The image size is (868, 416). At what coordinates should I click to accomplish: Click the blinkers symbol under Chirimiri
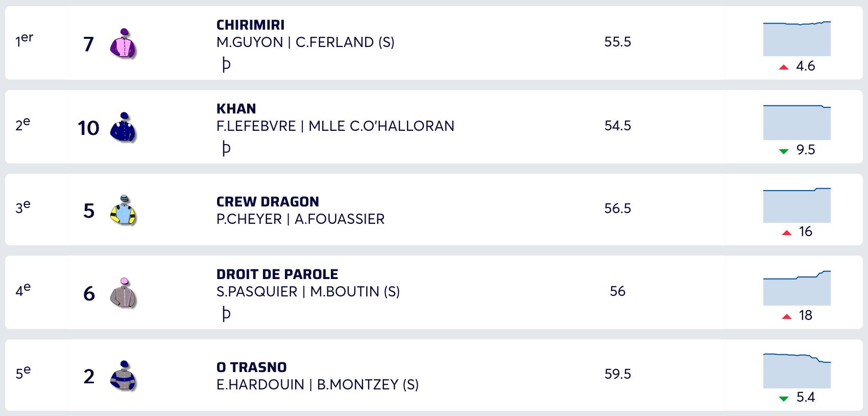pos(226,64)
